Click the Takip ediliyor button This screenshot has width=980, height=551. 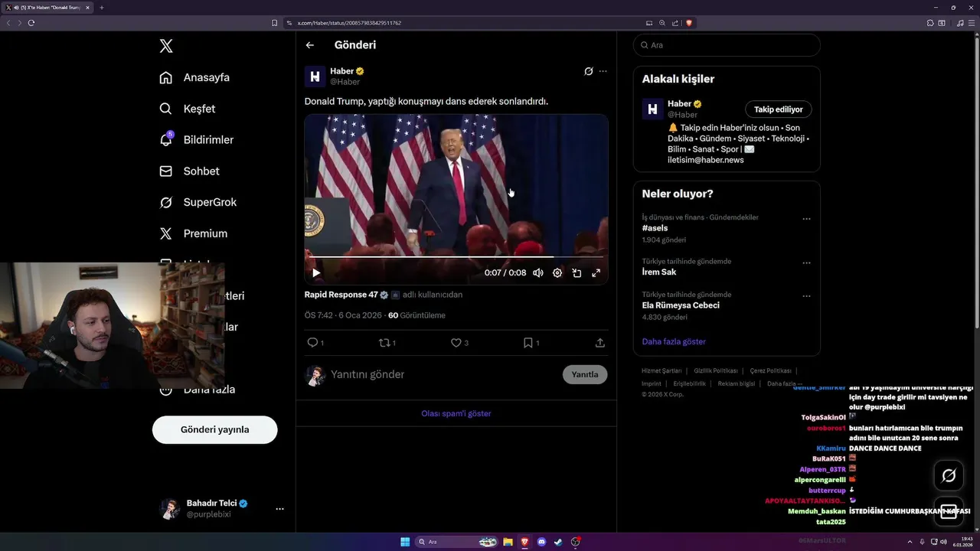tap(779, 109)
